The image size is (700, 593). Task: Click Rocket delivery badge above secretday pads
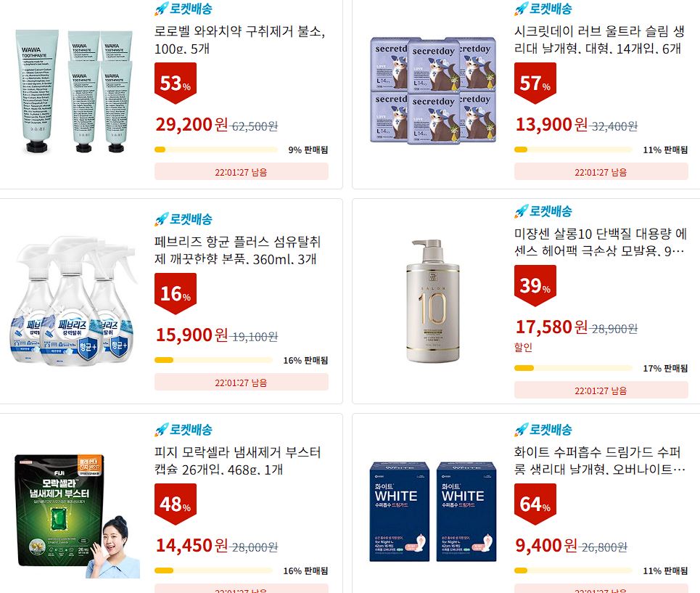[543, 9]
